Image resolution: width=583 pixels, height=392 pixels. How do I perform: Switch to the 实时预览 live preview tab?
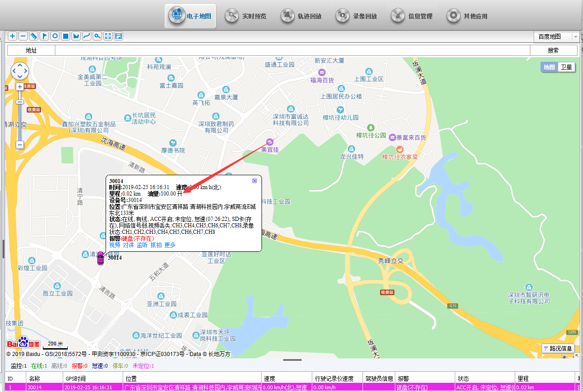click(246, 16)
